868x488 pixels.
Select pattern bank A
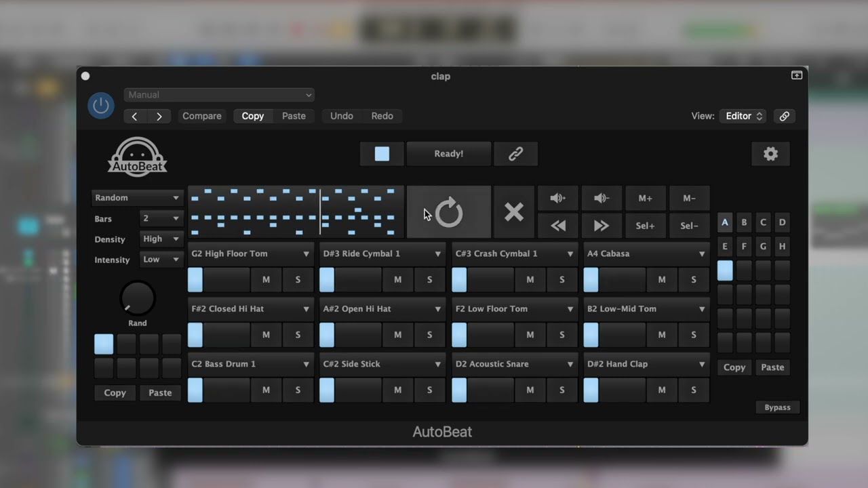tap(725, 222)
